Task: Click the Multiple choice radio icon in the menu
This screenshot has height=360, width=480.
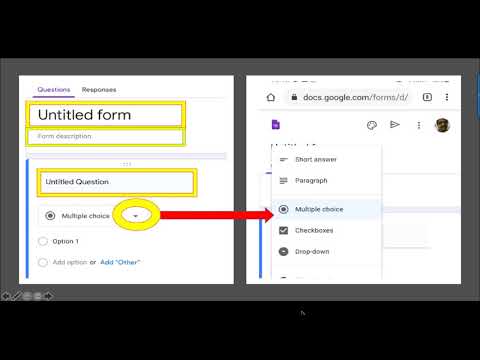Action: [283, 209]
